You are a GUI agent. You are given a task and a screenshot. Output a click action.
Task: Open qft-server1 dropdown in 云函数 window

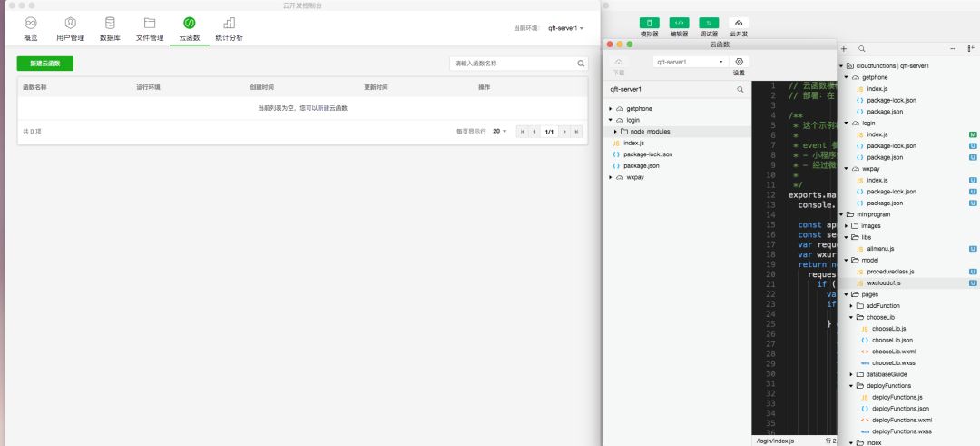click(x=691, y=62)
